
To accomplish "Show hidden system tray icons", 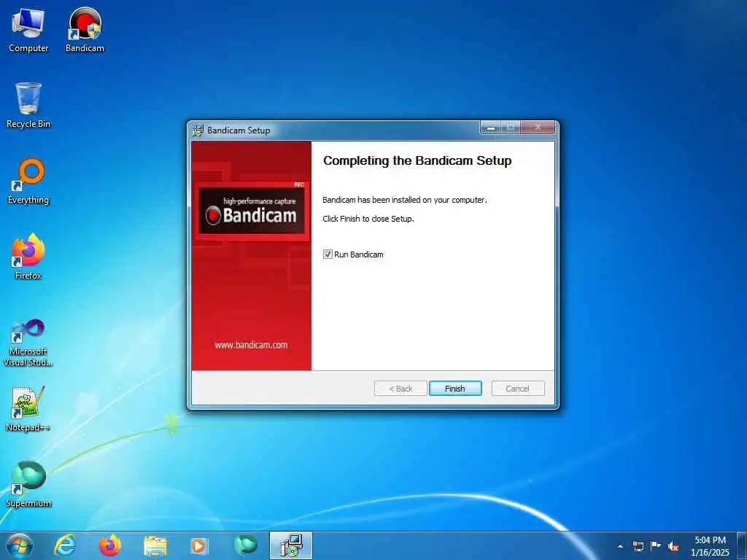I will coord(620,546).
